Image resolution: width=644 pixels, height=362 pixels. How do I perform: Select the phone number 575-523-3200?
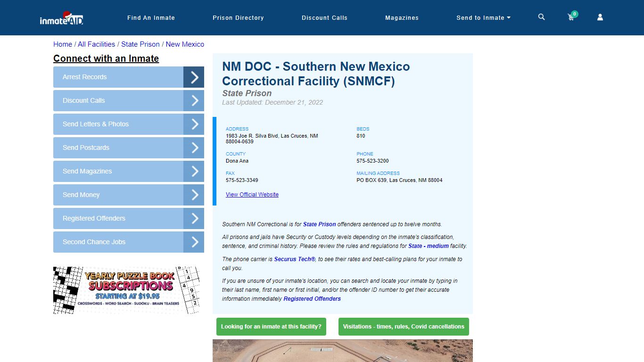pos(373,161)
